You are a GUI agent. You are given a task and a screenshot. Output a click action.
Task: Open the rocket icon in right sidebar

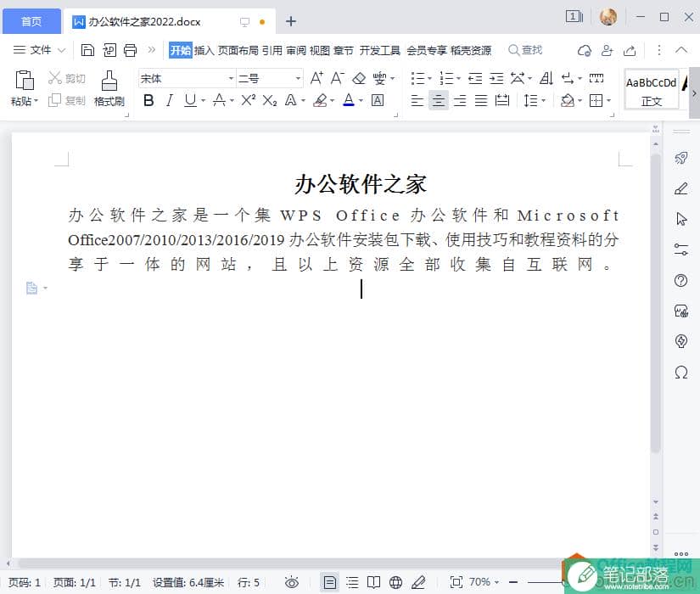(x=680, y=158)
